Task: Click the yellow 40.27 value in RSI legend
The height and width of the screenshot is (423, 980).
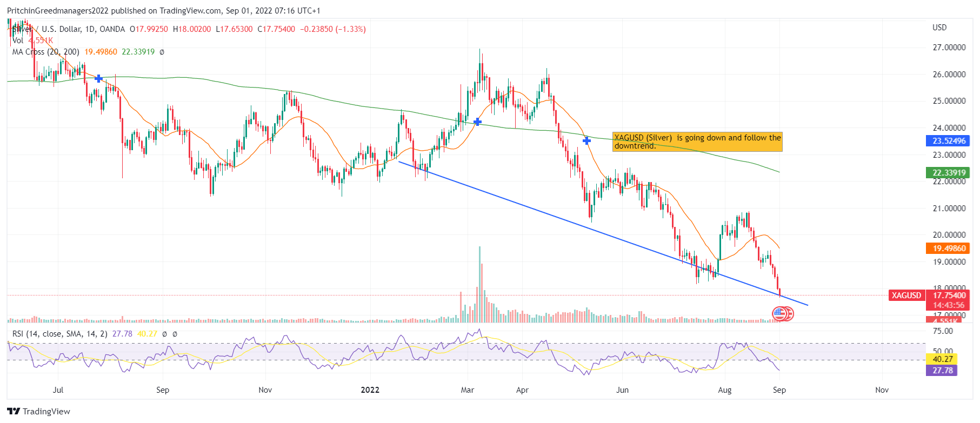Action: coord(147,334)
